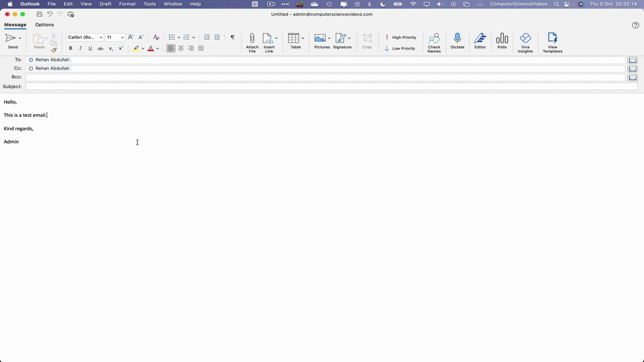Open the Send options dropdown arrow
Screen dimensions: 644x362
point(20,38)
